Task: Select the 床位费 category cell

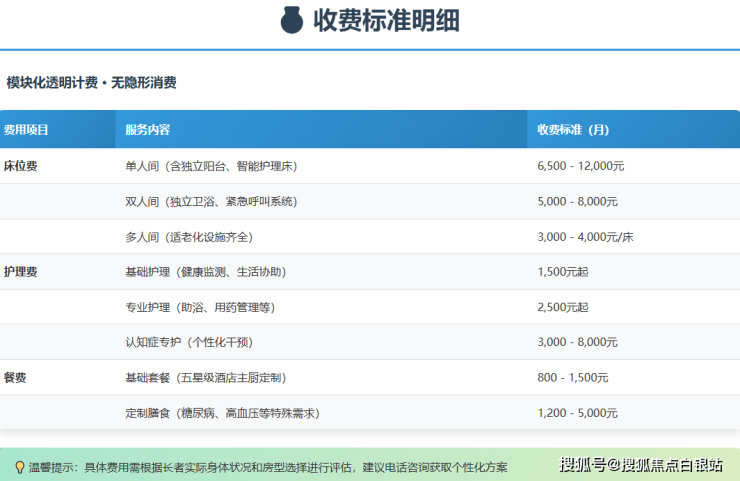Action: click(x=21, y=166)
